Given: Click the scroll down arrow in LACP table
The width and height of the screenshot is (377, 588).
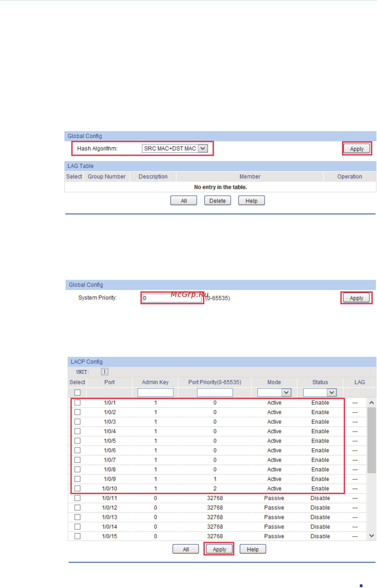Looking at the screenshot, I should point(371,536).
